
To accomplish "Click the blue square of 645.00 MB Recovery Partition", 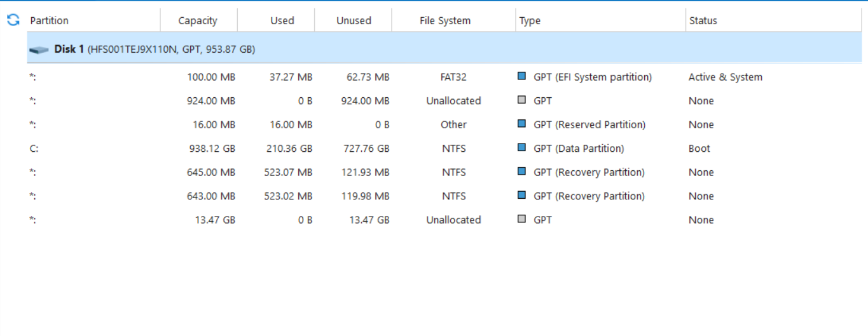I will pos(522,171).
